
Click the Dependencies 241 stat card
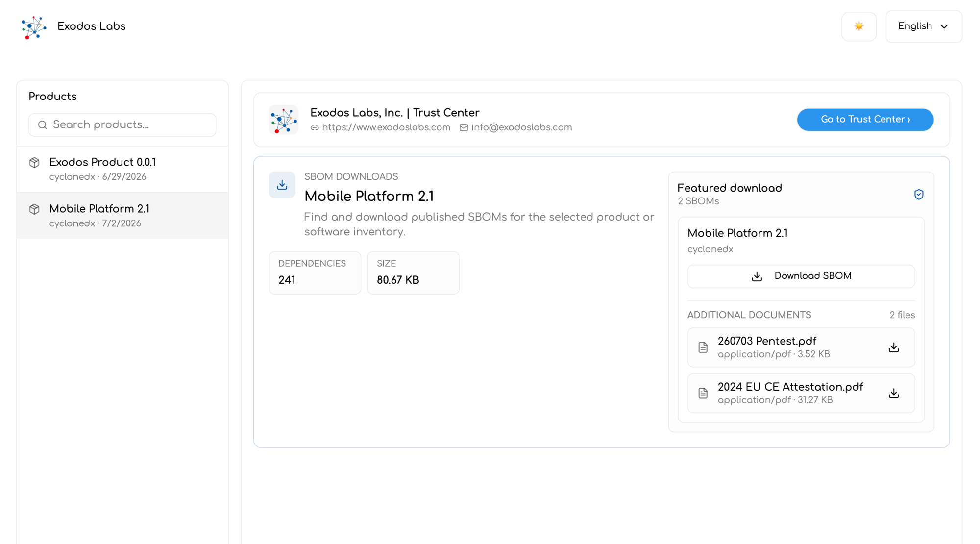[315, 273]
